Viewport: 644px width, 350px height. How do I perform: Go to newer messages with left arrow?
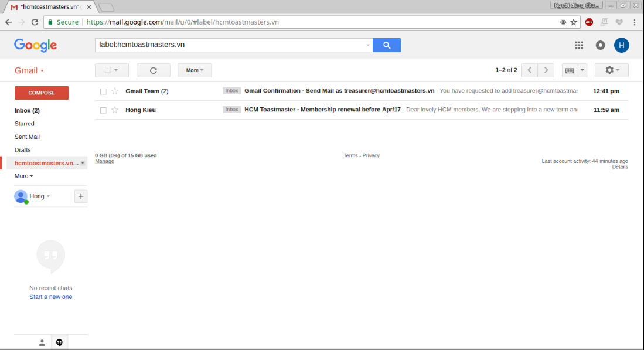(529, 70)
